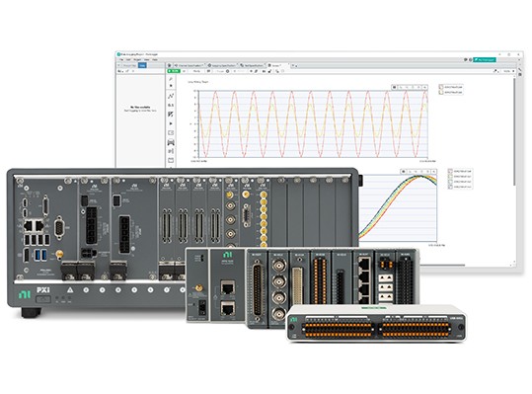Toggle third channel in lower graph legend
The width and height of the screenshot is (532, 394).
point(450,182)
